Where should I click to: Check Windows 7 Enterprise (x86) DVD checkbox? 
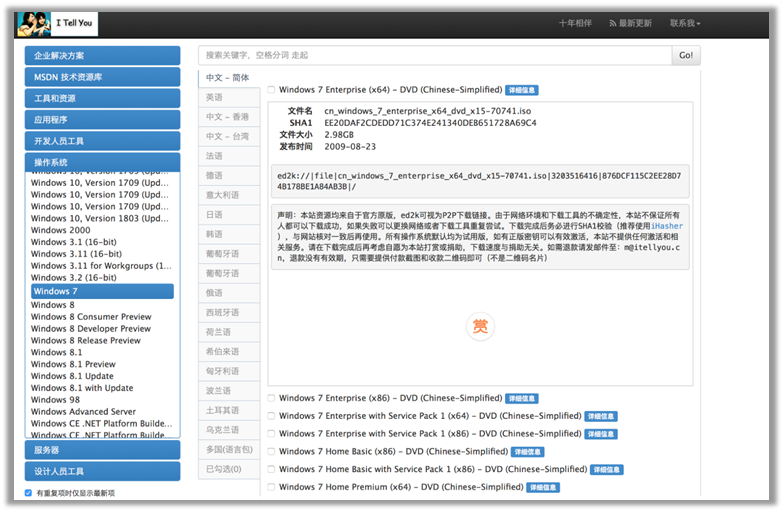pos(271,398)
